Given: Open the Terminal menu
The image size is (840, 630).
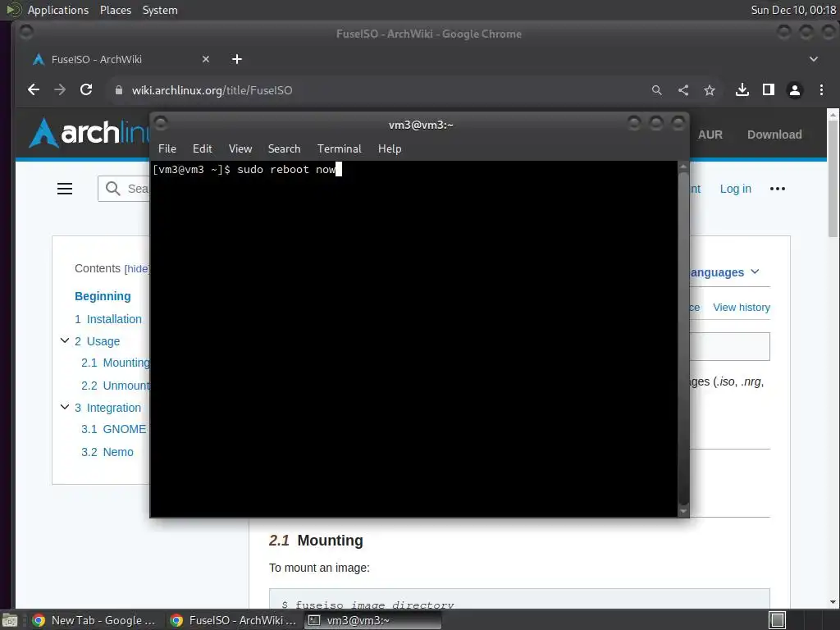Looking at the screenshot, I should 339,148.
